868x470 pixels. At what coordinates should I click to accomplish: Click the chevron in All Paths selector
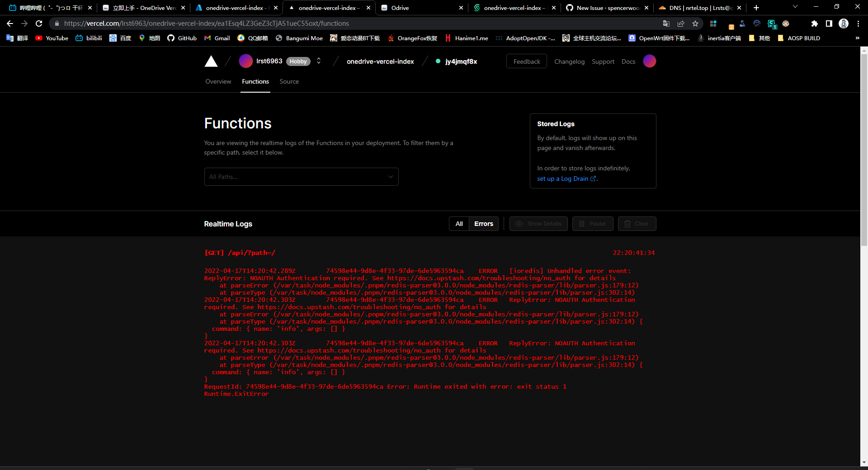pyautogui.click(x=391, y=177)
